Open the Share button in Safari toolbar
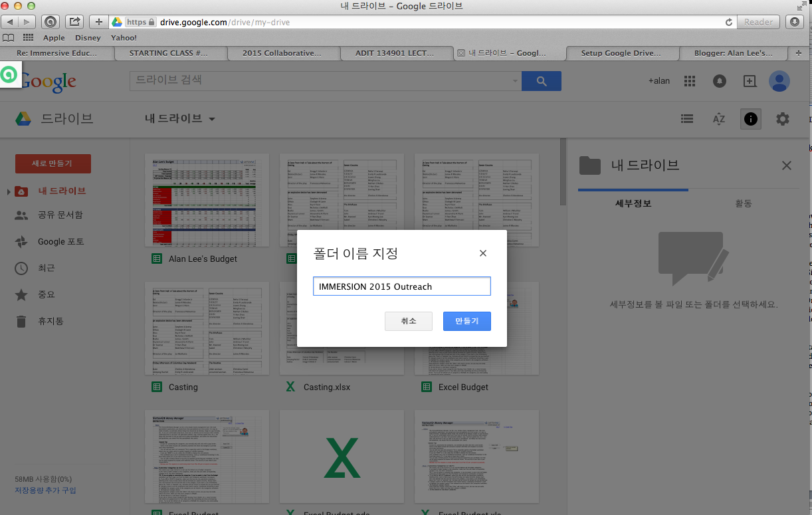The height and width of the screenshot is (515, 812). pyautogui.click(x=75, y=22)
